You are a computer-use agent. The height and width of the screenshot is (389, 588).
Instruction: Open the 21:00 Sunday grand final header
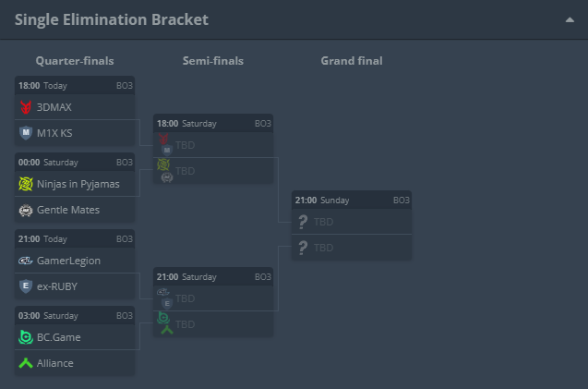point(352,200)
